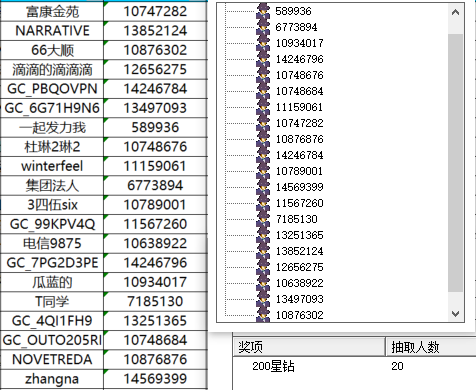476x390 pixels.
Task: Click the user icon beside 10934017
Action: (x=263, y=43)
